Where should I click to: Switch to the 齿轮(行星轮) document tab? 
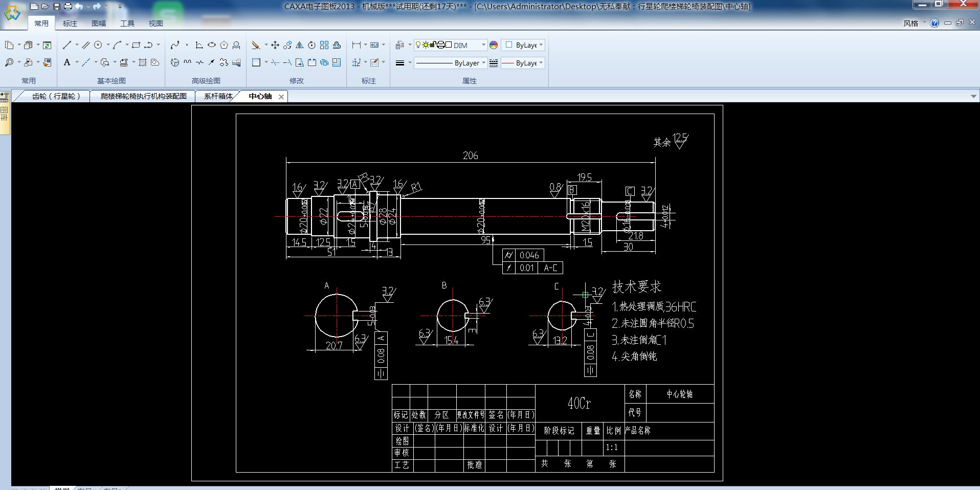coord(56,96)
